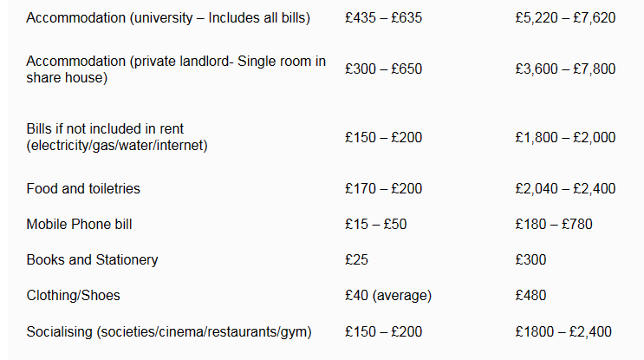Click the Bills if not included label
This screenshot has height=360, width=644.
pos(117,137)
